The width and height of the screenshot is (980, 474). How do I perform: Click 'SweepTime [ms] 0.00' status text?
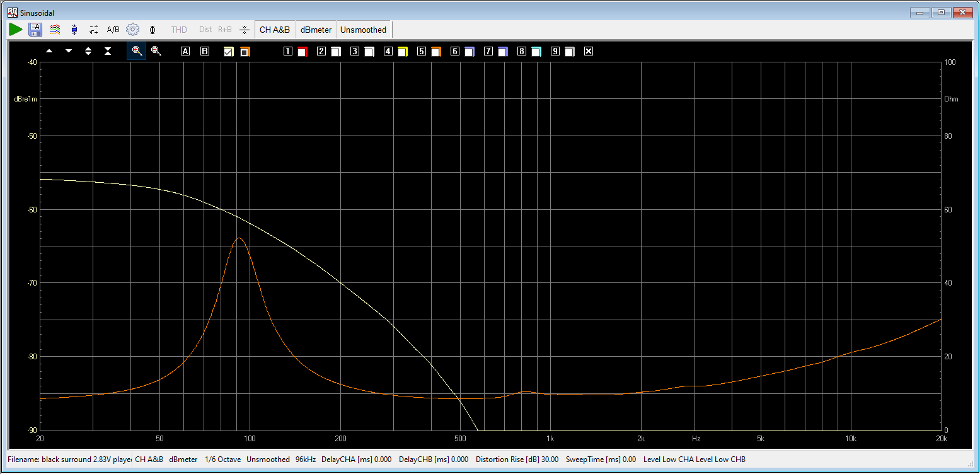coord(601,460)
